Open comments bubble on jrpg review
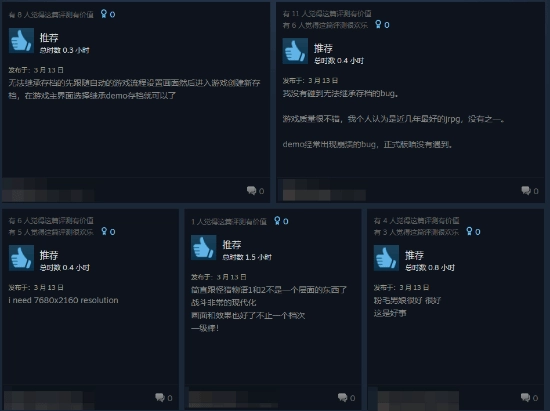This screenshot has width=550, height=411. tap(526, 190)
